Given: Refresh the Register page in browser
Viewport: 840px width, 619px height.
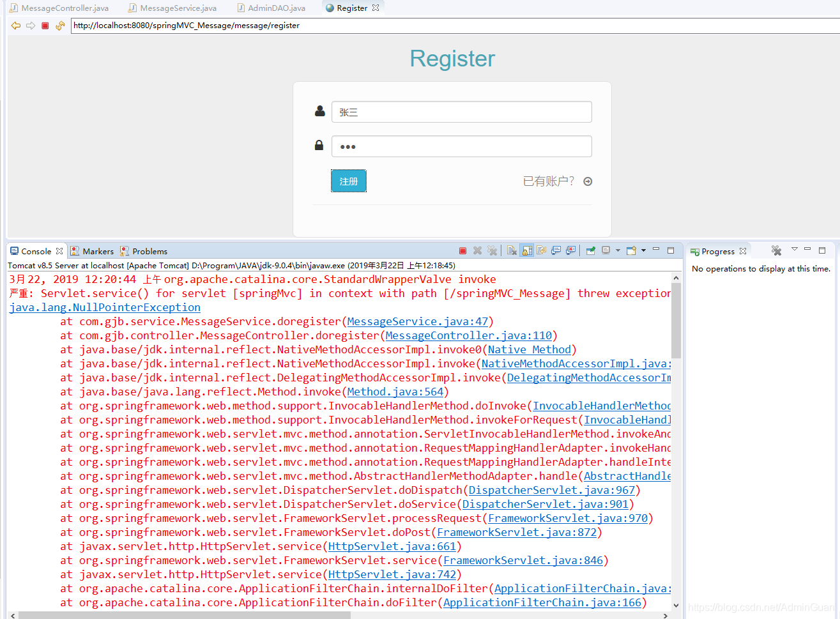Looking at the screenshot, I should (59, 26).
